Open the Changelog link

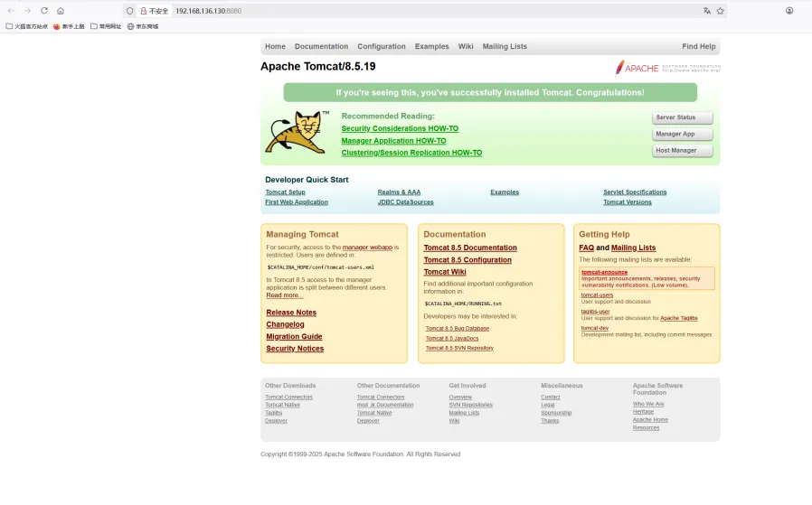pyautogui.click(x=285, y=324)
